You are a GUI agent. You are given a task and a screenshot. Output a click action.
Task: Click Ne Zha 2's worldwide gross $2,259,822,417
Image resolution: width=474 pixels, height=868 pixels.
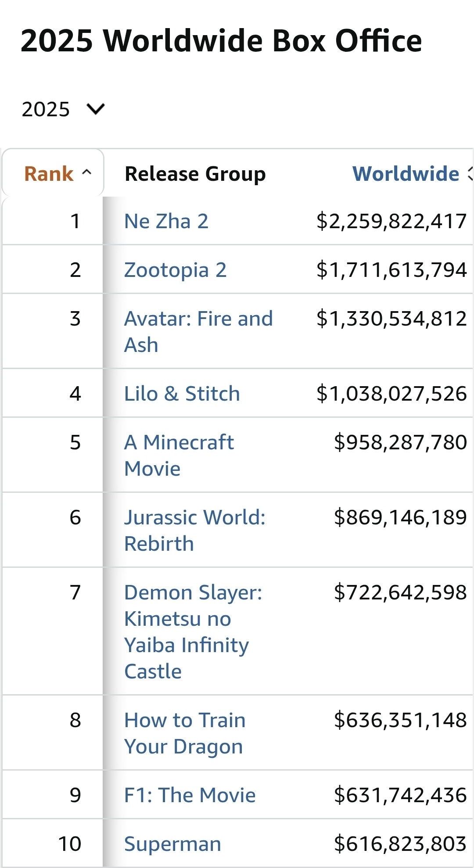pos(391,221)
